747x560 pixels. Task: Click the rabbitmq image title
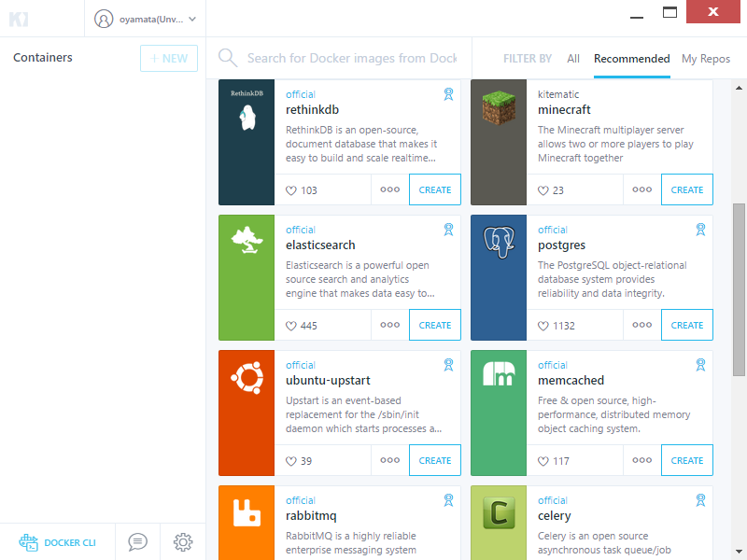tap(311, 516)
